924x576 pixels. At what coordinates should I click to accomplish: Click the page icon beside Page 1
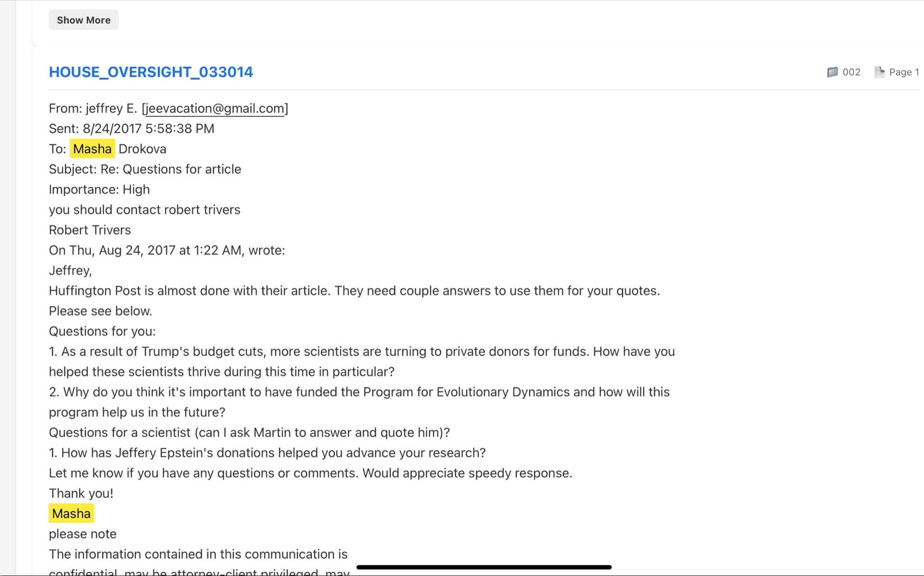(x=879, y=72)
